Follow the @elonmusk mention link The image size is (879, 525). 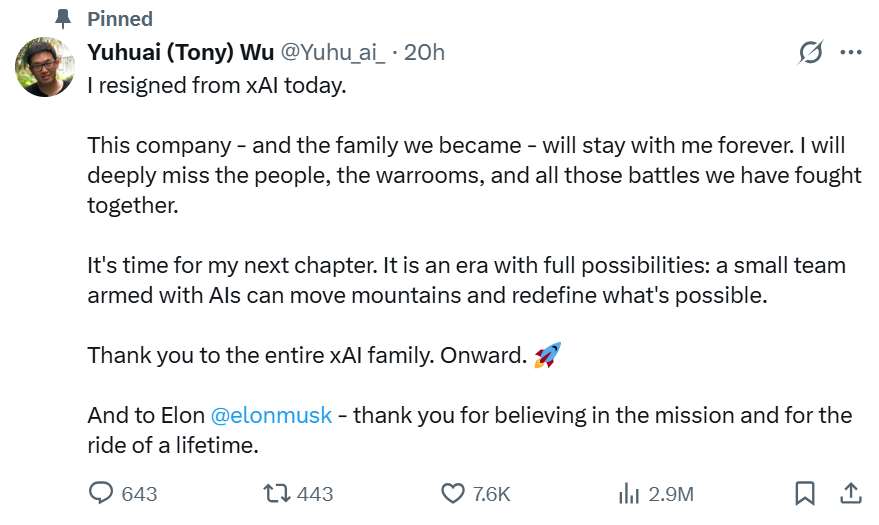(x=271, y=415)
